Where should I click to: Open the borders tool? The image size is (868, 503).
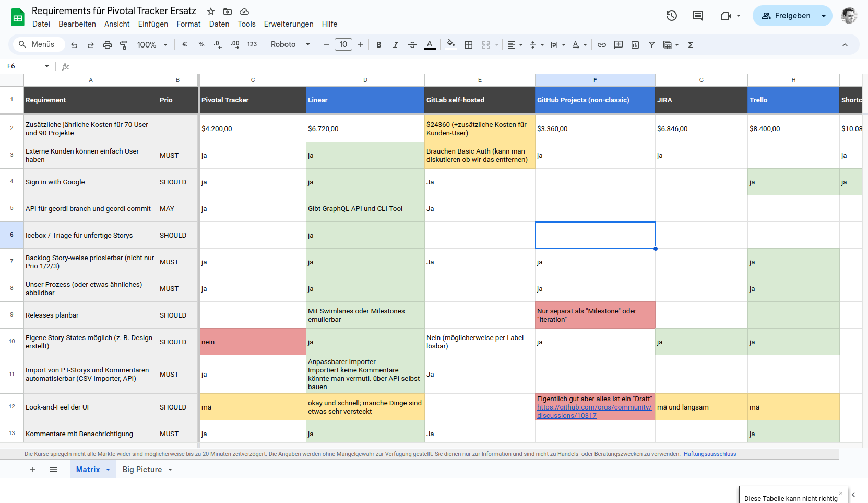[x=469, y=45]
